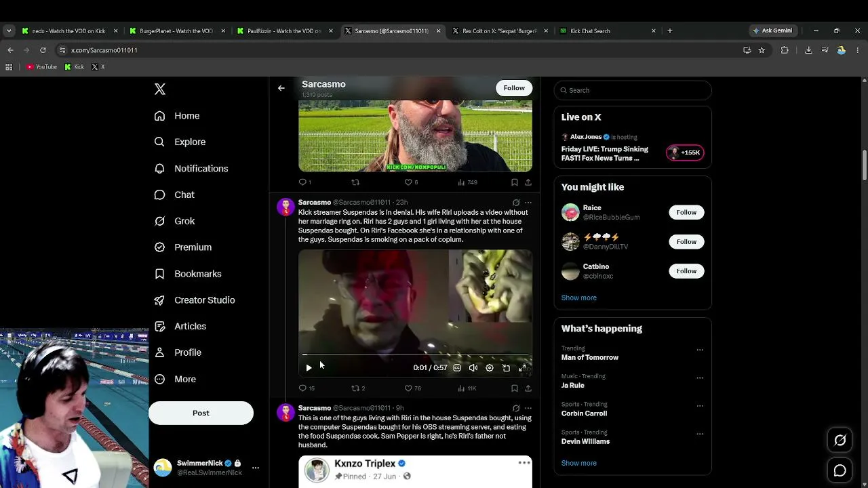The image size is (868, 488).
Task: Open Grok from the sidebar
Action: (175, 221)
